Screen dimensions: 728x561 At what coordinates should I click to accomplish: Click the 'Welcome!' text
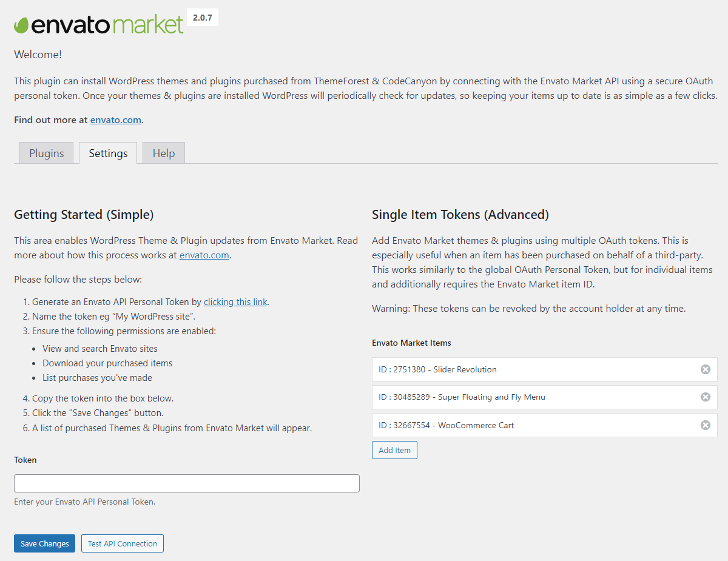(x=38, y=55)
